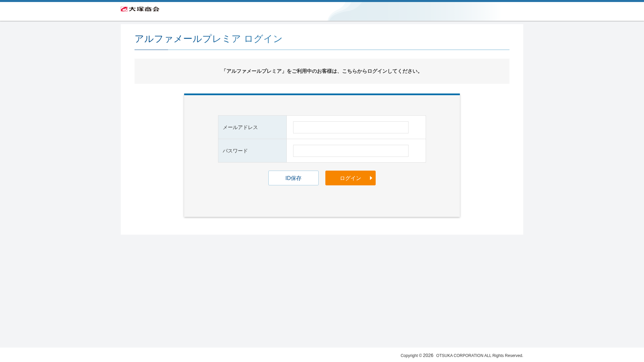644x362 pixels.
Task: Click the 大塚商会 logo in header
Action: click(x=140, y=9)
